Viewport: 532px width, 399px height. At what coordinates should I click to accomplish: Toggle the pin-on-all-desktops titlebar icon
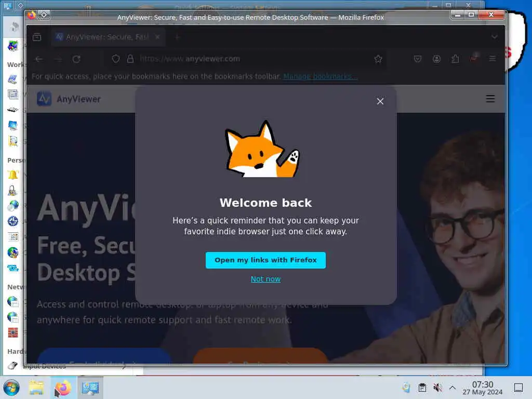tap(44, 15)
